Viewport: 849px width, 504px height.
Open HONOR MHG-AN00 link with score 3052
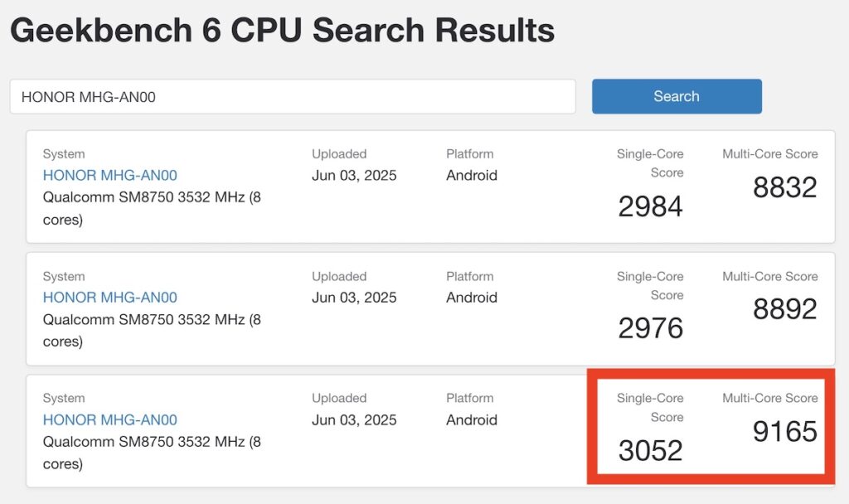[x=110, y=419]
